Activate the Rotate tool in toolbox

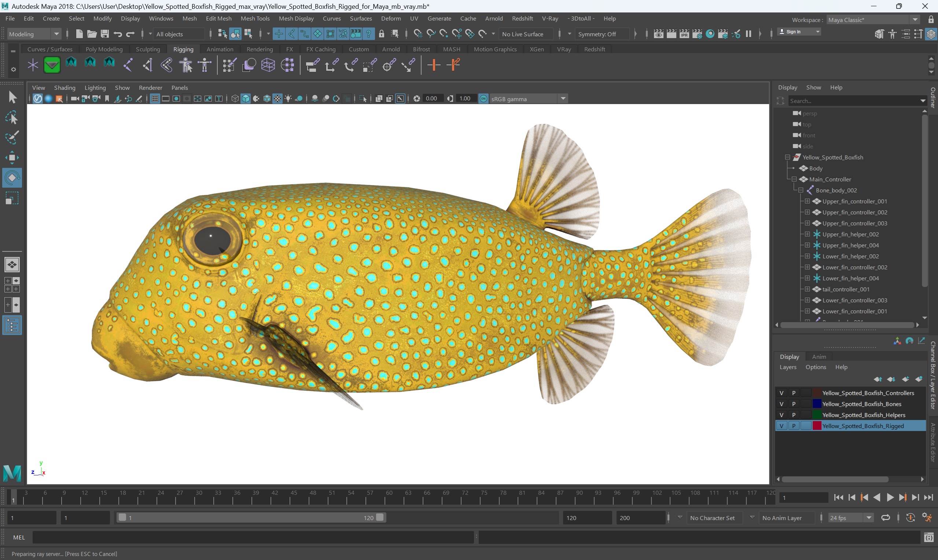tap(12, 178)
